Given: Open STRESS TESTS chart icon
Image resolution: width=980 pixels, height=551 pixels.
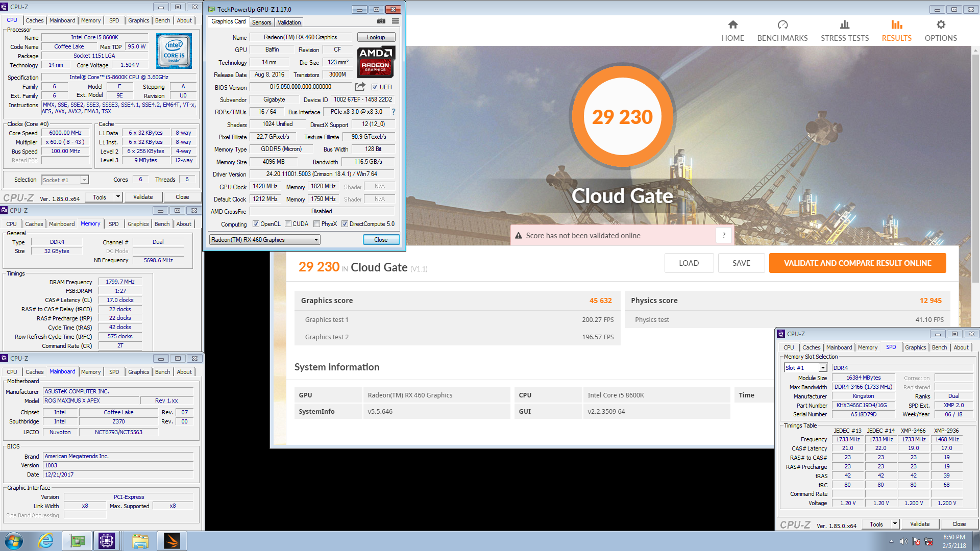Looking at the screenshot, I should [845, 25].
